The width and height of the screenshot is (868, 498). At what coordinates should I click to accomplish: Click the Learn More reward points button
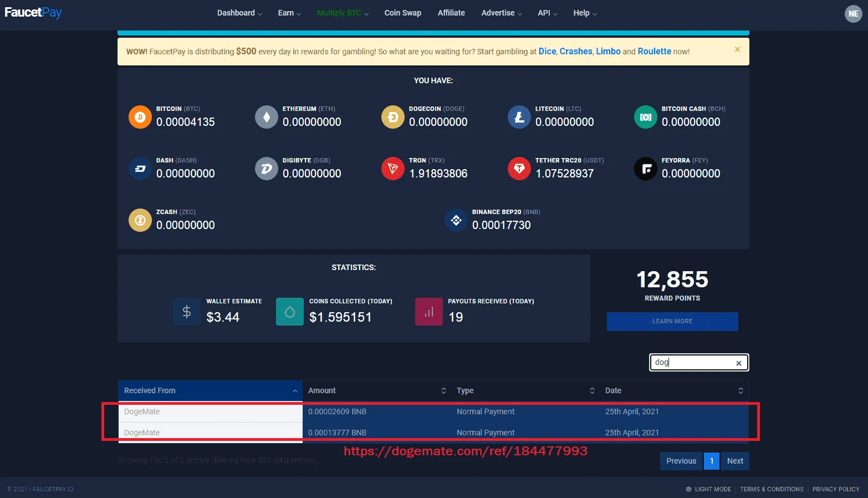pos(672,322)
